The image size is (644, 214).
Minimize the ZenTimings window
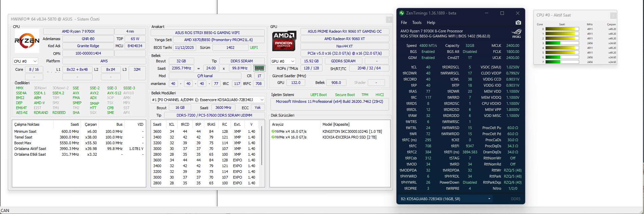[487, 13]
